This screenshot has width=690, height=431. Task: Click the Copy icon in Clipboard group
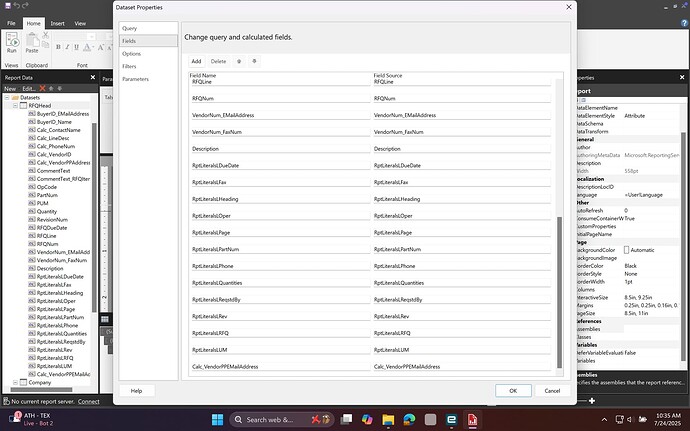click(x=45, y=44)
